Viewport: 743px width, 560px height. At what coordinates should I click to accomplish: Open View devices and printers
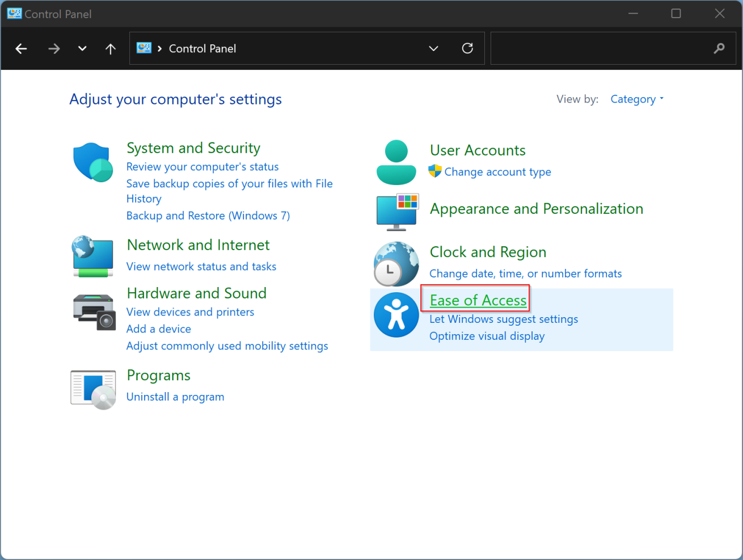190,312
